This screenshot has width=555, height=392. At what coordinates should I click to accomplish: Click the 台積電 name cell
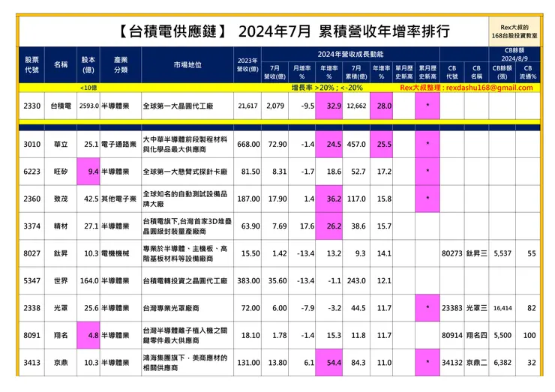(61, 106)
